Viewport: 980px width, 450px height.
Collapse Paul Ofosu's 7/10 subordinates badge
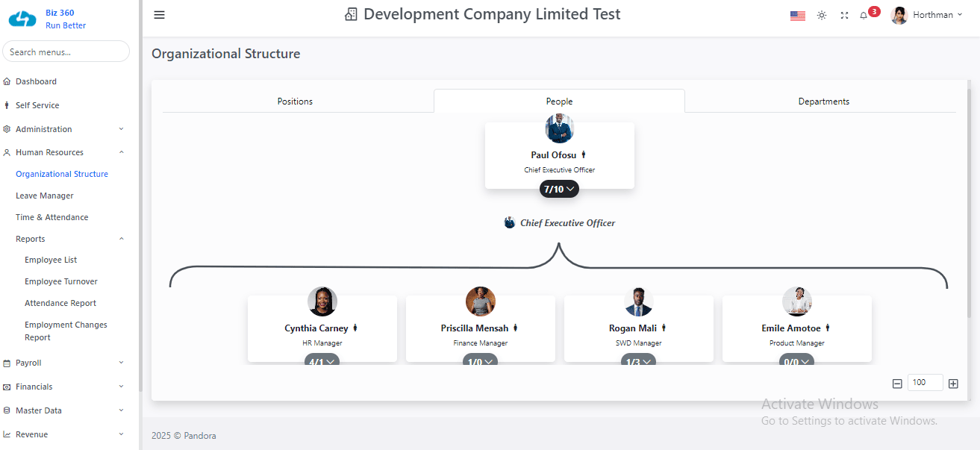coord(559,189)
